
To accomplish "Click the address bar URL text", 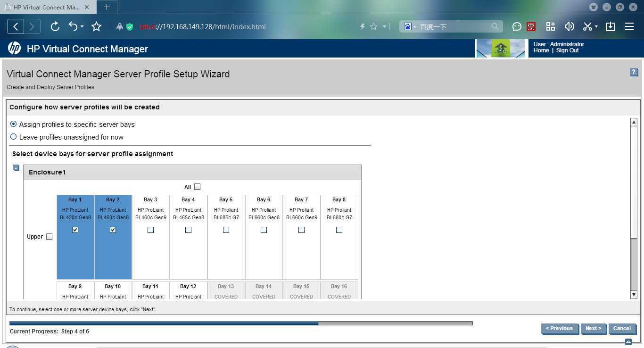I will pos(203,27).
